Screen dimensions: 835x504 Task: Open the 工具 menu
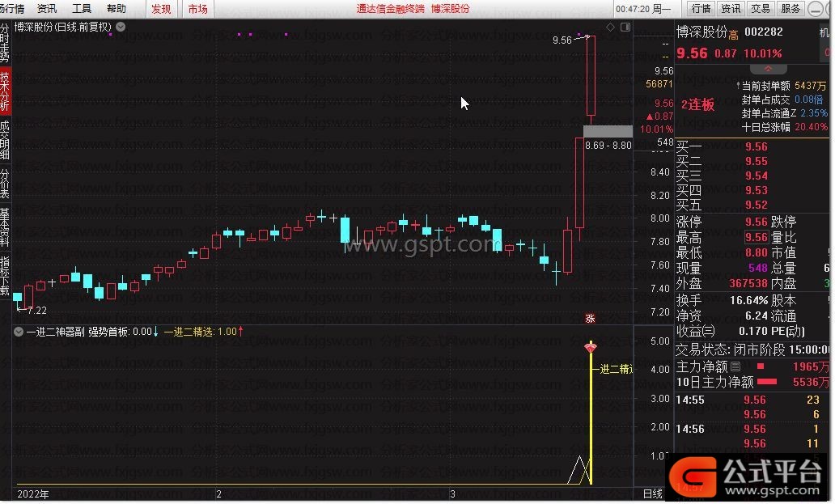82,9
